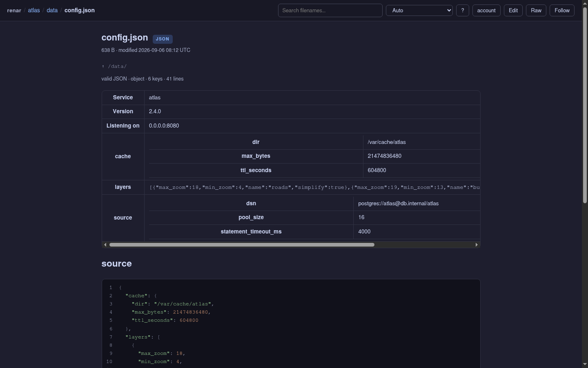The width and height of the screenshot is (588, 368).
Task: Click the cache dir value /var/cache/atlas
Action: coord(387,142)
